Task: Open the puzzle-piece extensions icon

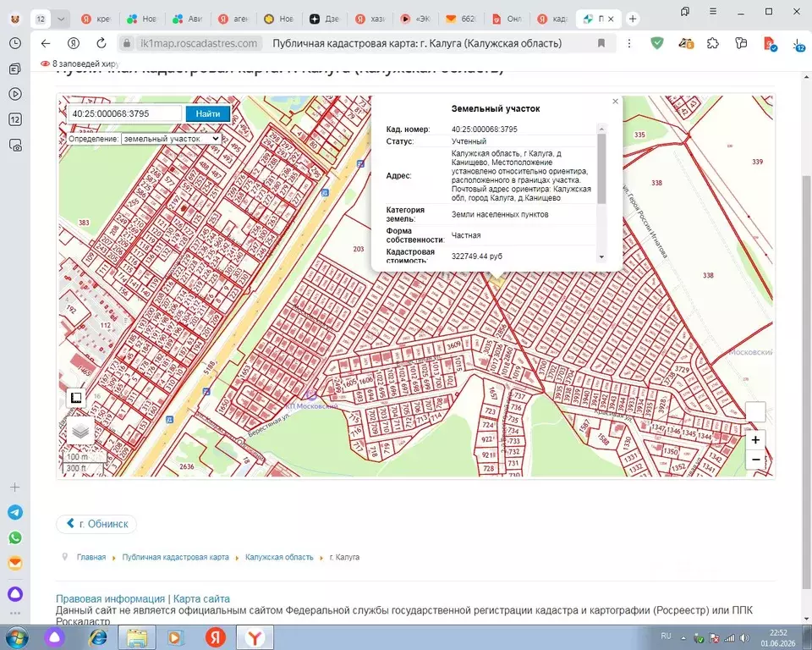Action: tap(713, 43)
